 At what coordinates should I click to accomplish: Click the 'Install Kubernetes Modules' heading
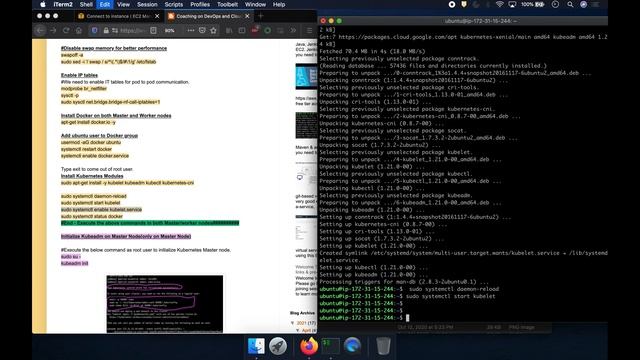coord(92,176)
